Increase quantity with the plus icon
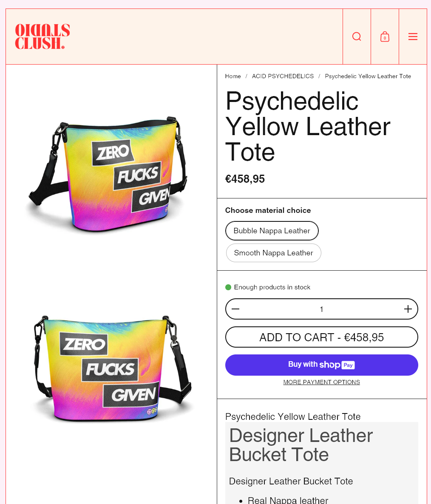This screenshot has width=431, height=504. point(408,309)
